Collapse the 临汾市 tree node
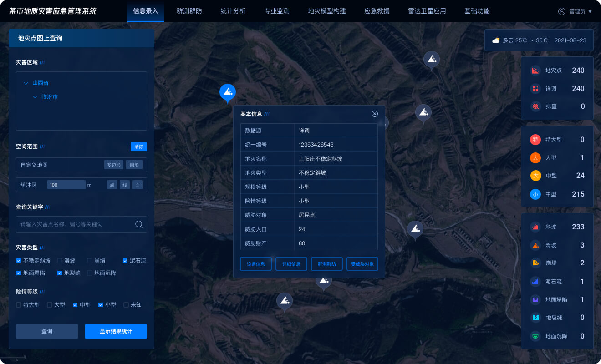The image size is (601, 364). [x=35, y=97]
